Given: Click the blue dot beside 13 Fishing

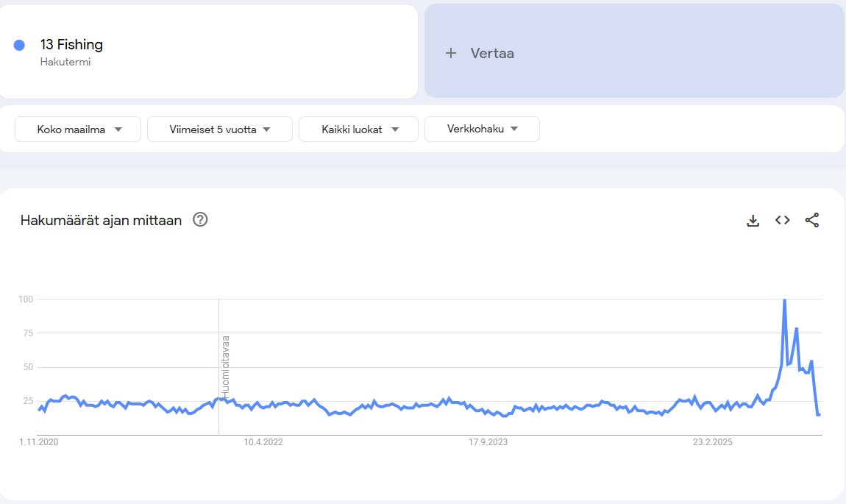Looking at the screenshot, I should (20, 46).
